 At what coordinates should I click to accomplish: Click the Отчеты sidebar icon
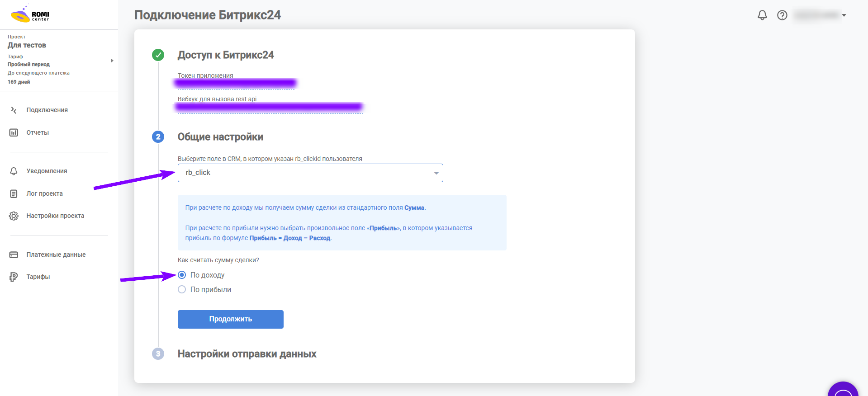click(14, 132)
